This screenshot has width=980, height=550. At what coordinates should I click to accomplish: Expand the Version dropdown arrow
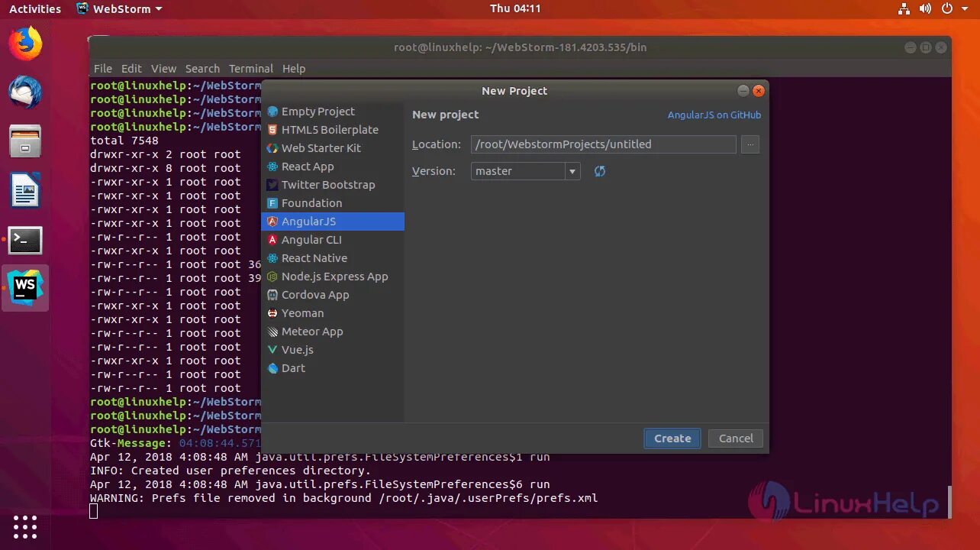(x=572, y=171)
